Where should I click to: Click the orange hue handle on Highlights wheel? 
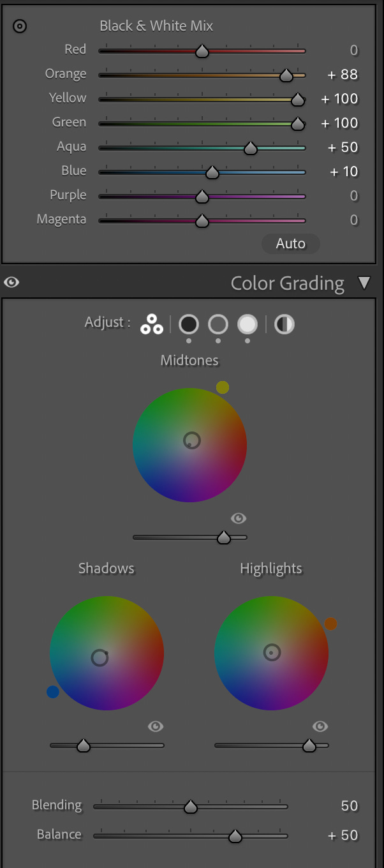coord(330,624)
